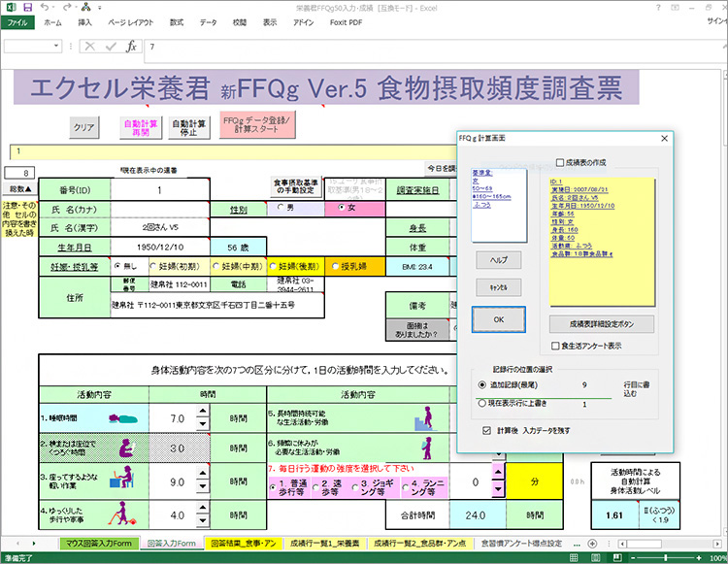Image resolution: width=728 pixels, height=564 pixels.
Task: Decrease exercise minutes spinner down
Action: (x=498, y=488)
